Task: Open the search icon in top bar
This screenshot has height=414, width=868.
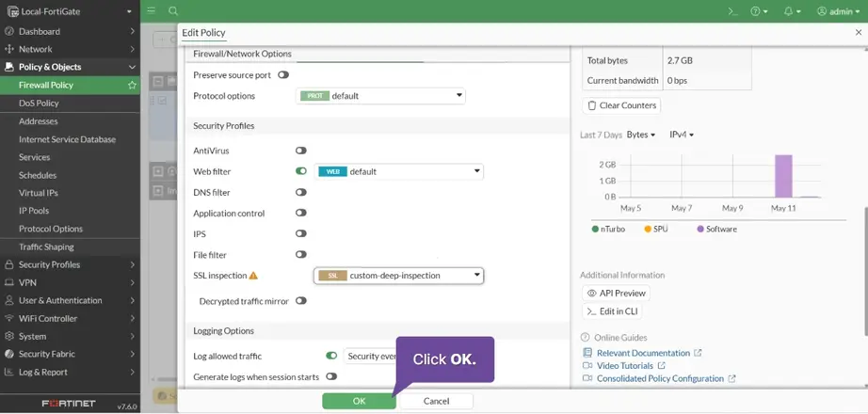Action: tap(173, 11)
